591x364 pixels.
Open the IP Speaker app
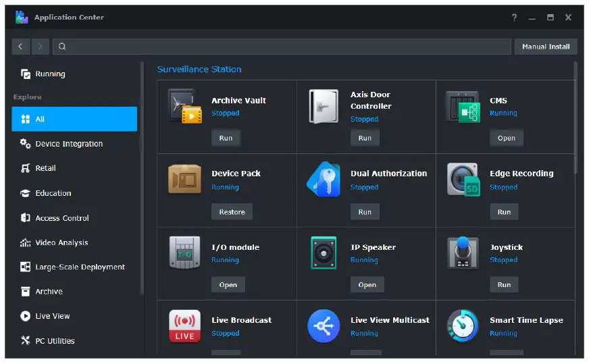[367, 284]
